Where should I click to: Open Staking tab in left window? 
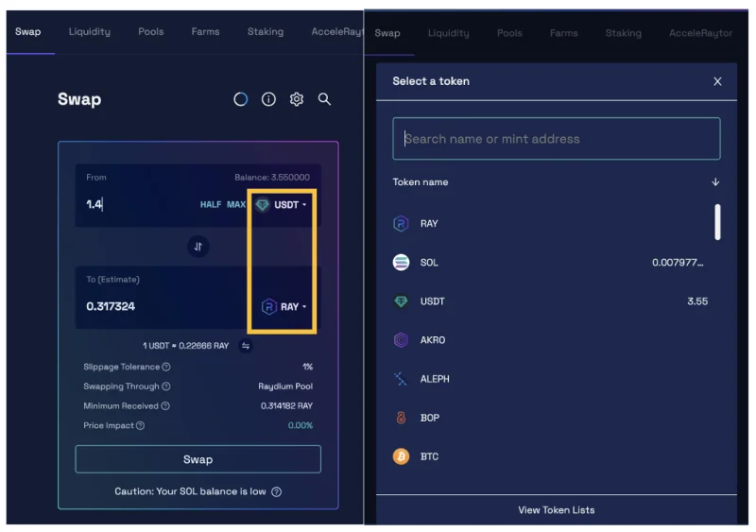click(x=266, y=32)
